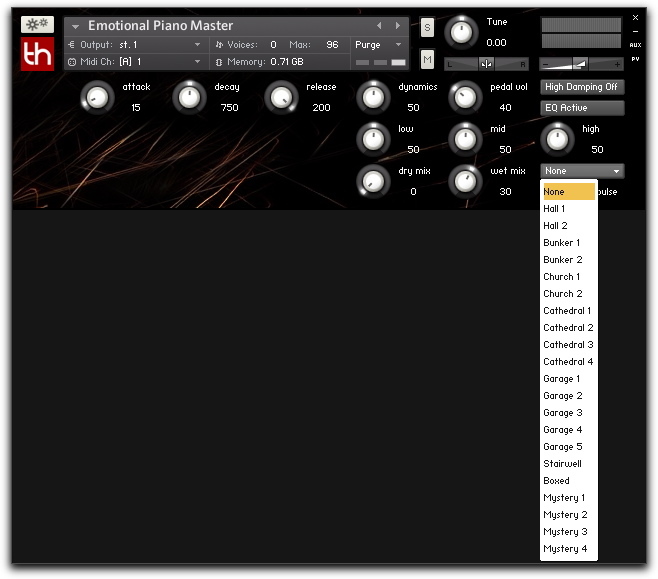Toggle High Damping Off button
The image size is (658, 579).
[x=582, y=87]
